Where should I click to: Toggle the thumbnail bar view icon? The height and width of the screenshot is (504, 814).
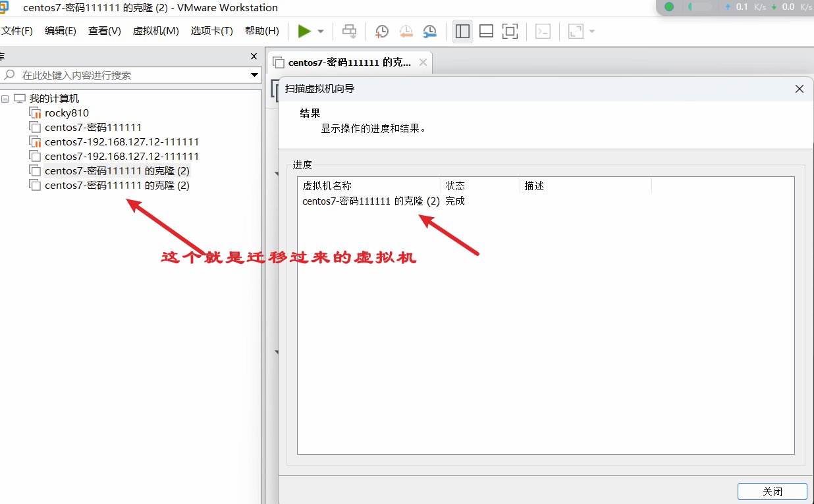[487, 31]
